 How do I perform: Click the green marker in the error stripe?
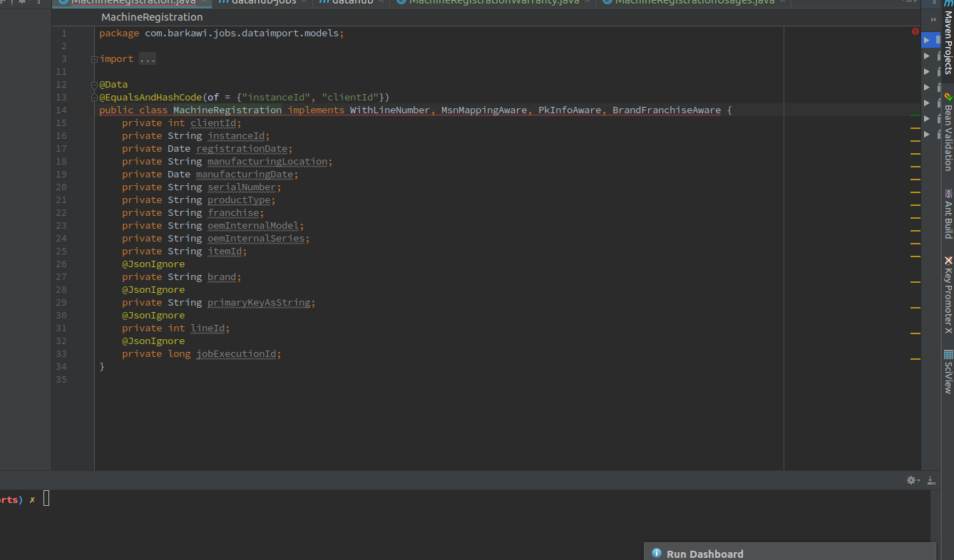(915, 115)
